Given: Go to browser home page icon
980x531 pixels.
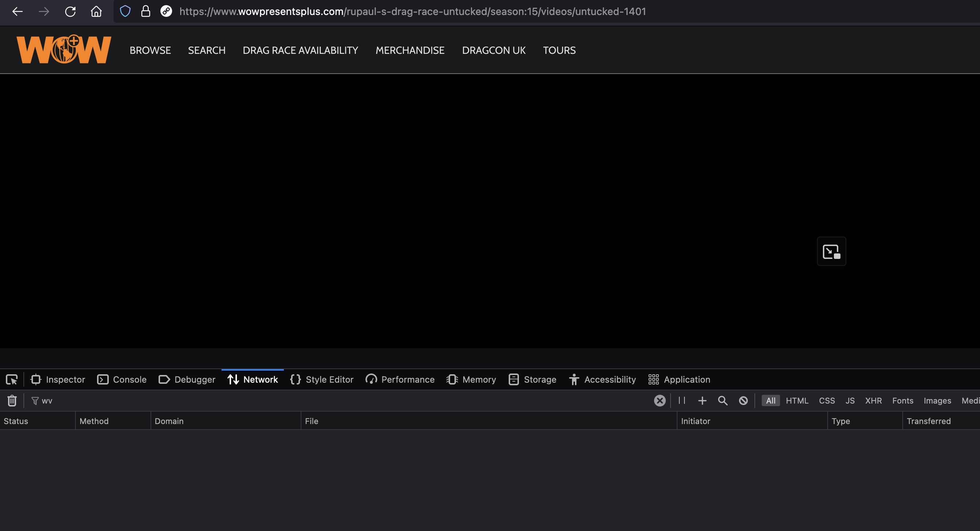Looking at the screenshot, I should pyautogui.click(x=96, y=11).
